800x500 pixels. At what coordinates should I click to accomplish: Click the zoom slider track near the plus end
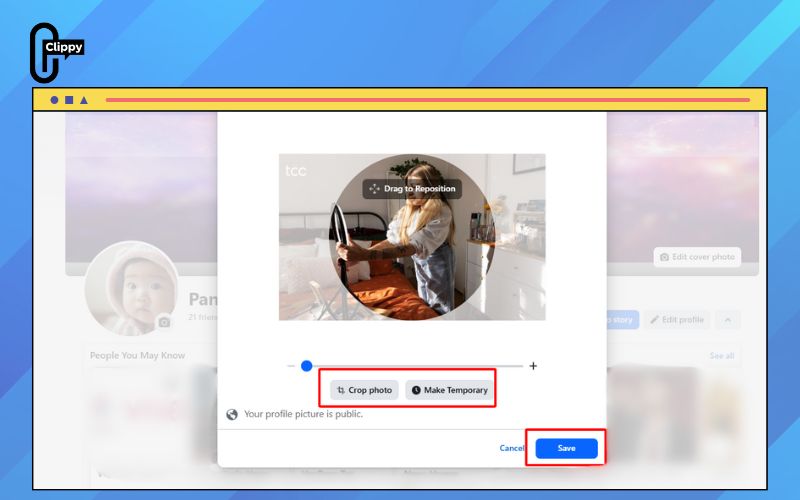[x=510, y=366]
